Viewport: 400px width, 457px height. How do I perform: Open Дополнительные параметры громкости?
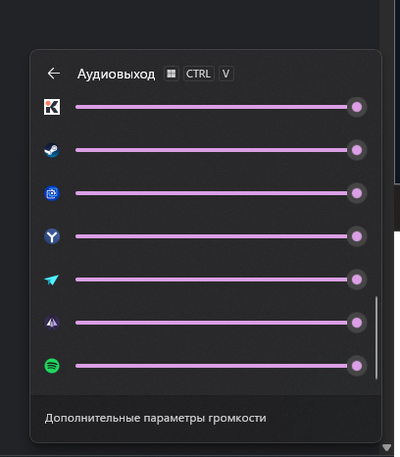[155, 418]
